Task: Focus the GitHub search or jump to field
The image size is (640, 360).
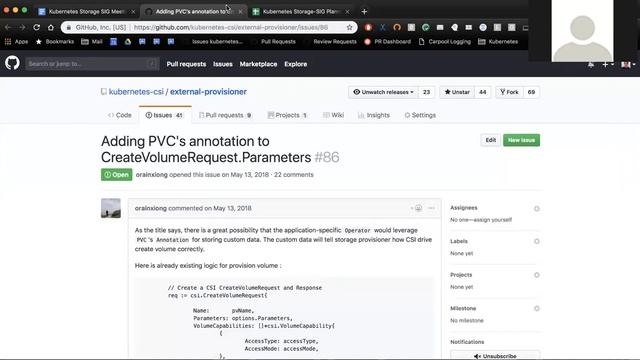Action: [92, 64]
